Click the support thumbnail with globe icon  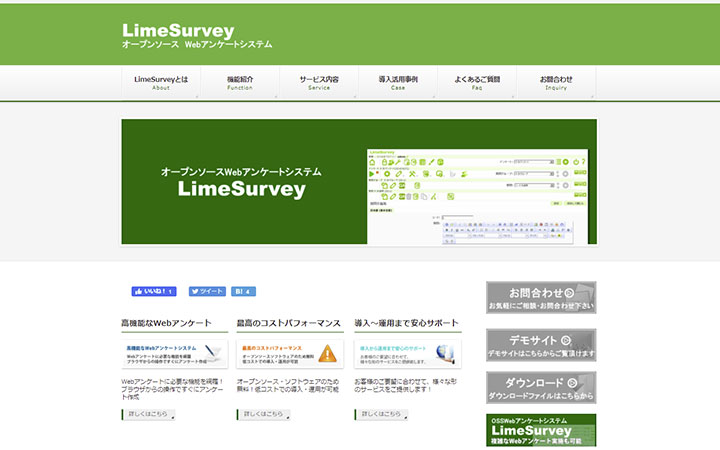click(408, 354)
